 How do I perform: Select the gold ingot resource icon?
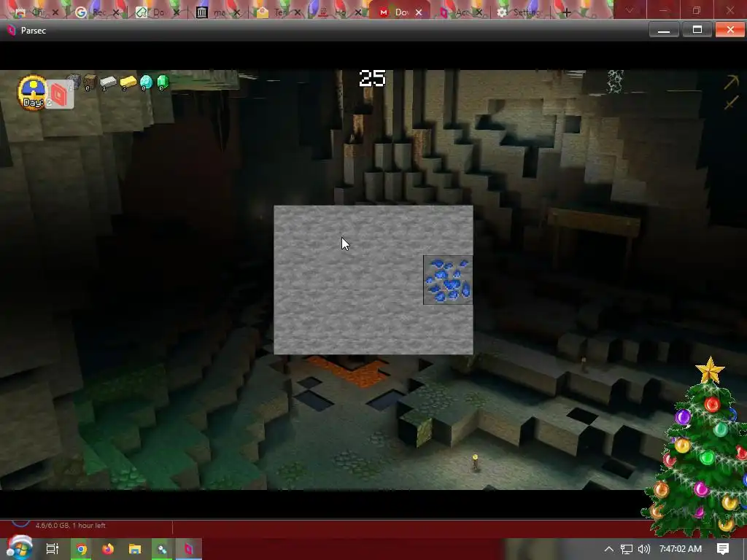[128, 82]
